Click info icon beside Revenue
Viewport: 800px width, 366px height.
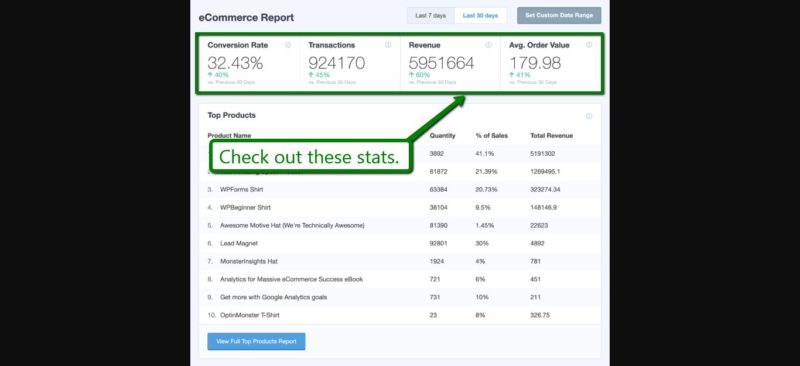tap(489, 45)
